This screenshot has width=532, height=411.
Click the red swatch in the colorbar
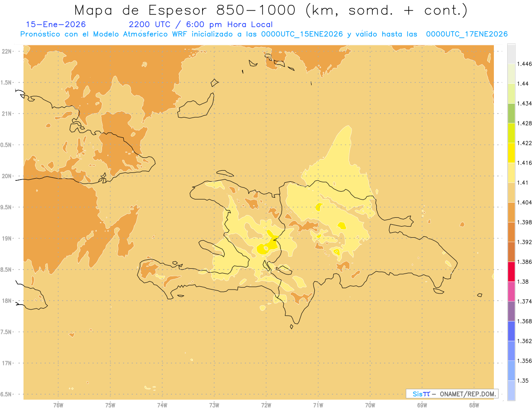click(x=511, y=271)
